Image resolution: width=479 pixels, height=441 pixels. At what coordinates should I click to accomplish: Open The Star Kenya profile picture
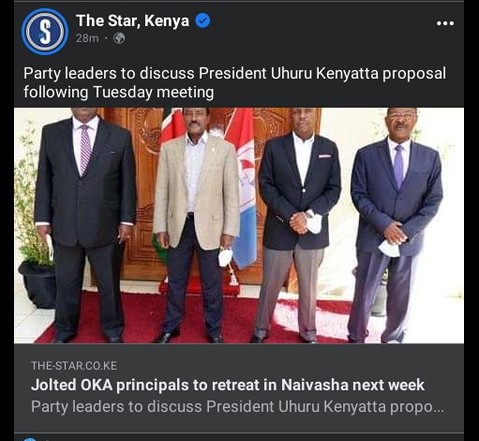[x=45, y=32]
